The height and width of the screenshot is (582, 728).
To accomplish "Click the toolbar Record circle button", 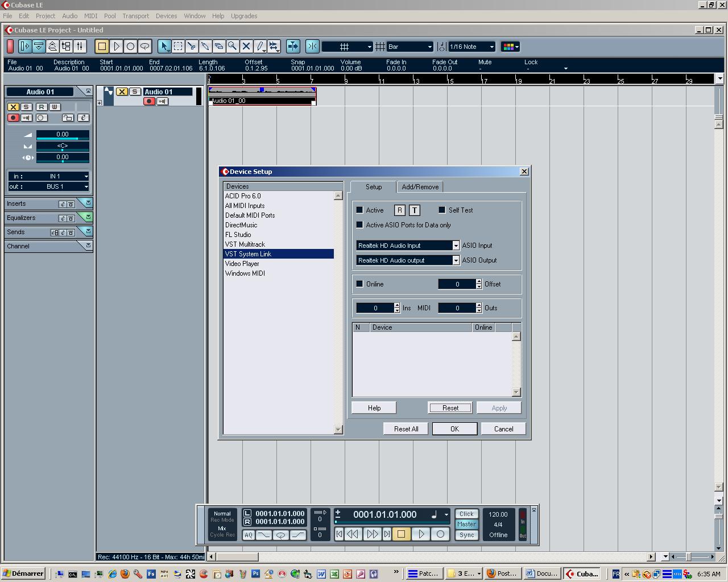I will [x=130, y=47].
